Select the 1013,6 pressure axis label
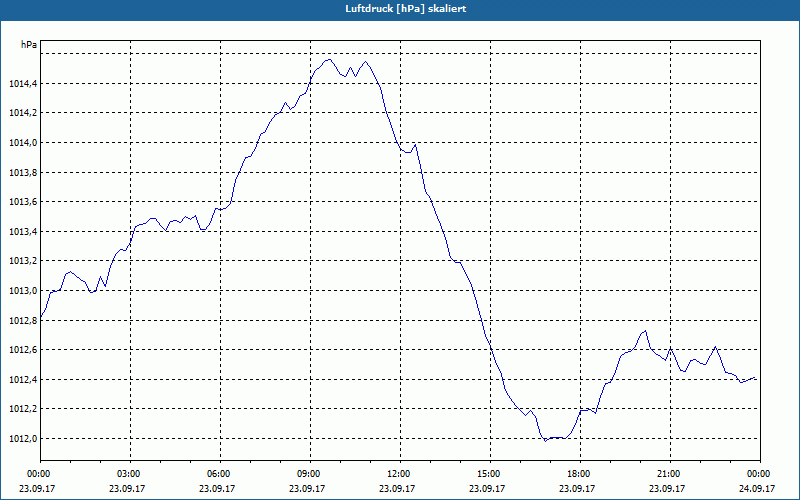 23,202
